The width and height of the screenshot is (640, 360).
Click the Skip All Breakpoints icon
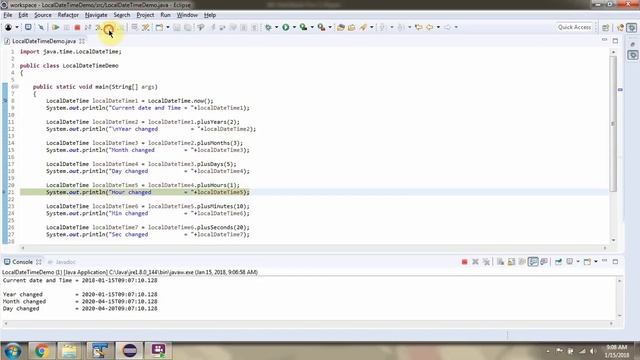[x=41, y=27]
